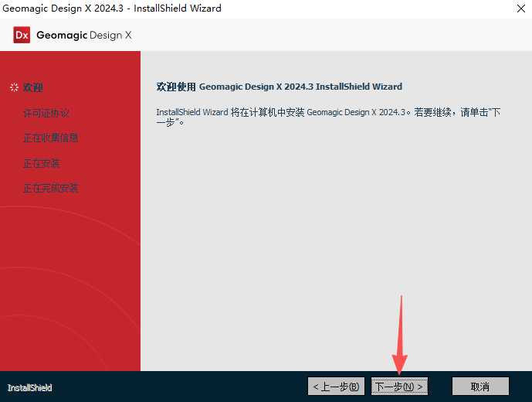This screenshot has height=402, width=532.
Task: Select the 正在安装 step in sidebar
Action: click(x=42, y=163)
